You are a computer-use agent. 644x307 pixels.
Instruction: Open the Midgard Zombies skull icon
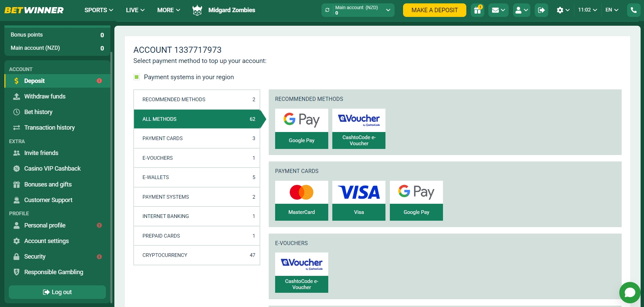[197, 10]
